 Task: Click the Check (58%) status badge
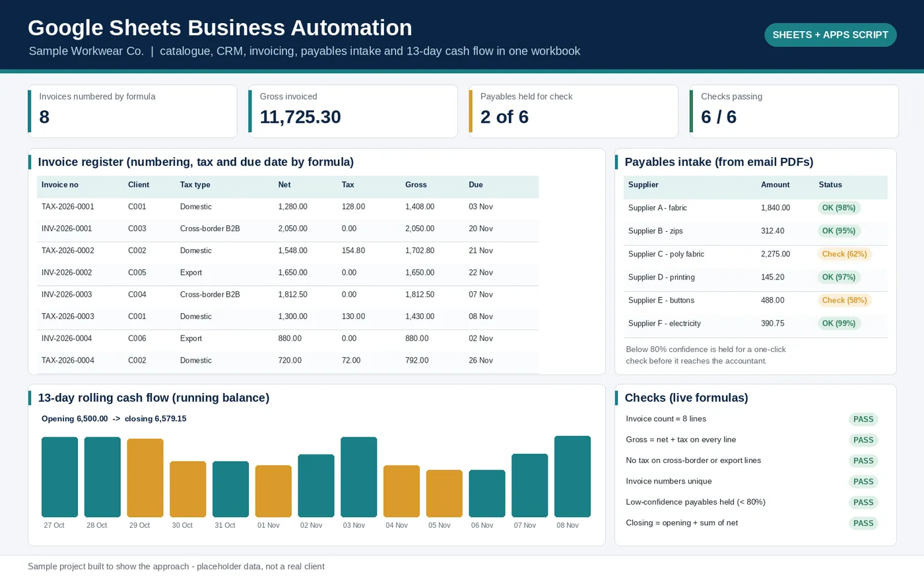tap(844, 301)
